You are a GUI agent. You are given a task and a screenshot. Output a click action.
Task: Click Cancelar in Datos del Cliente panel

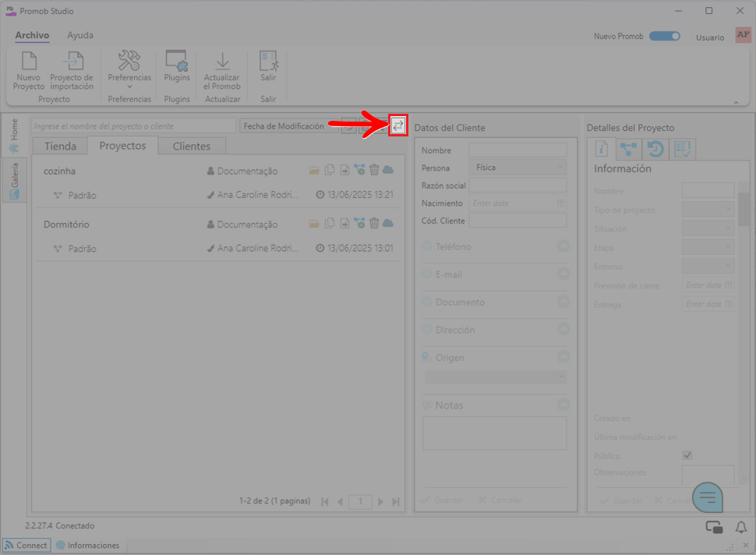click(x=500, y=500)
